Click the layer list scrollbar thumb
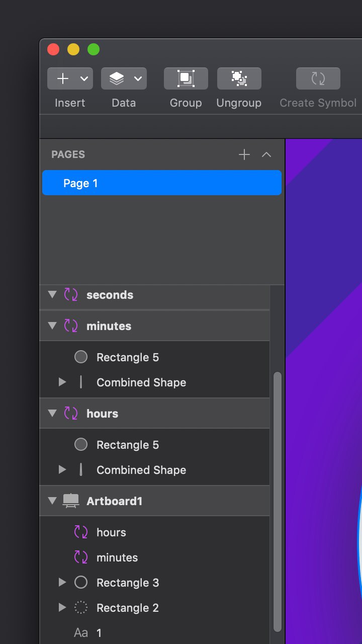This screenshot has width=362, height=644. coord(277,502)
